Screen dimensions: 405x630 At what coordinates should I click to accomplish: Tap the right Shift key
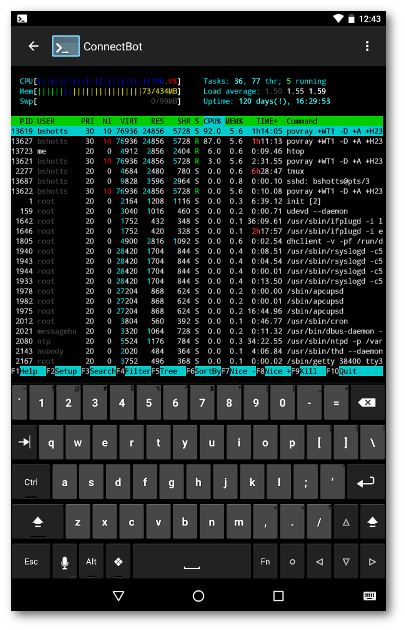pos(372,522)
